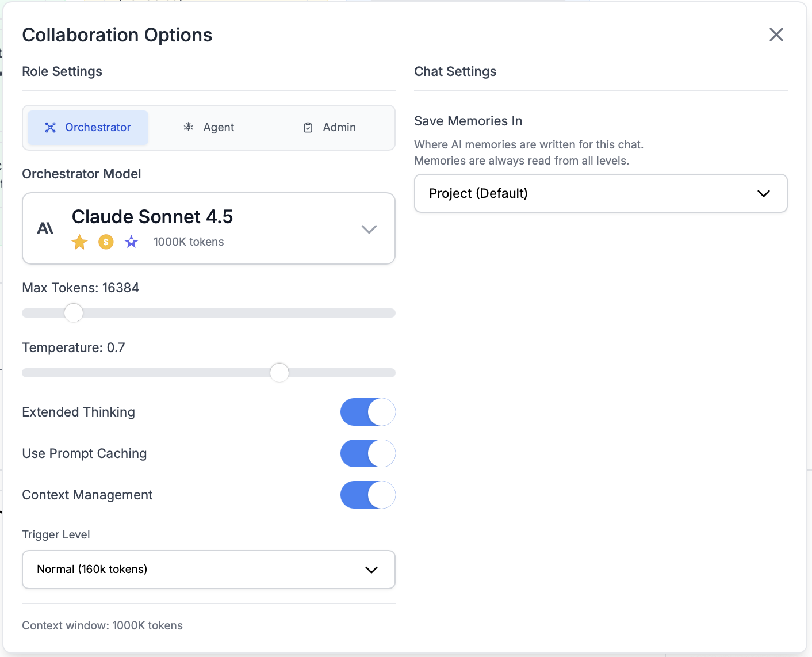Click the Agent bot icon

(x=189, y=127)
